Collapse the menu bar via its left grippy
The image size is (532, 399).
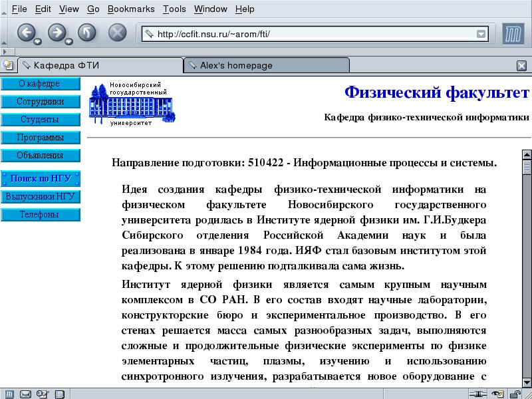[3, 9]
